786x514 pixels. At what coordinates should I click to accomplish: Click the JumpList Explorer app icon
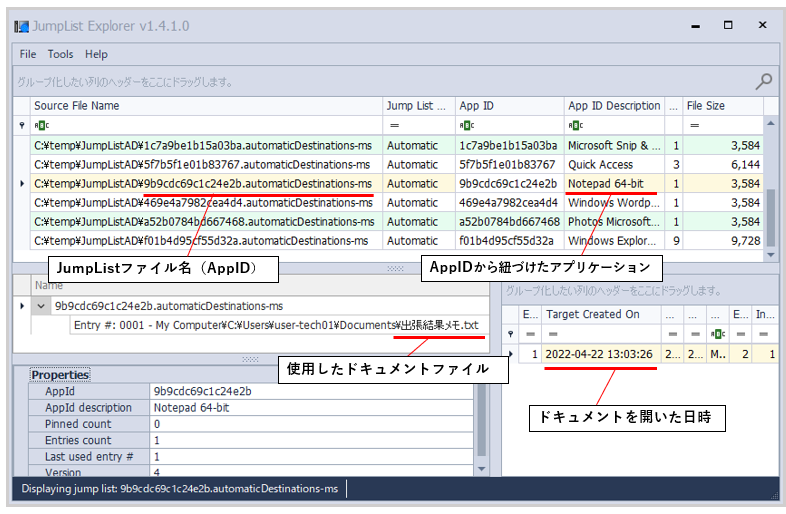point(22,26)
